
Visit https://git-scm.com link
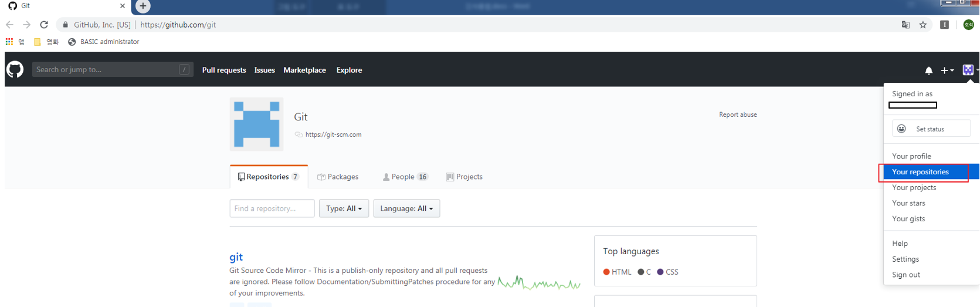click(333, 134)
